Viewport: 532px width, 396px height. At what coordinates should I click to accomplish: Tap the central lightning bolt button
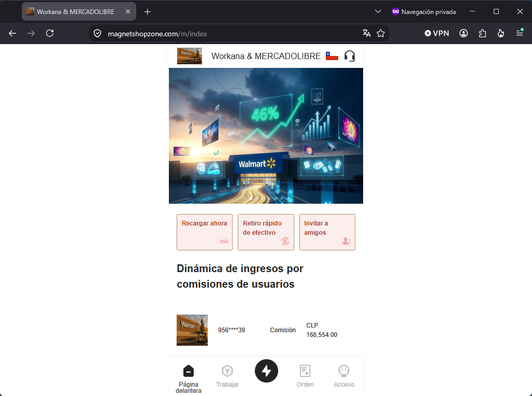[x=266, y=371]
